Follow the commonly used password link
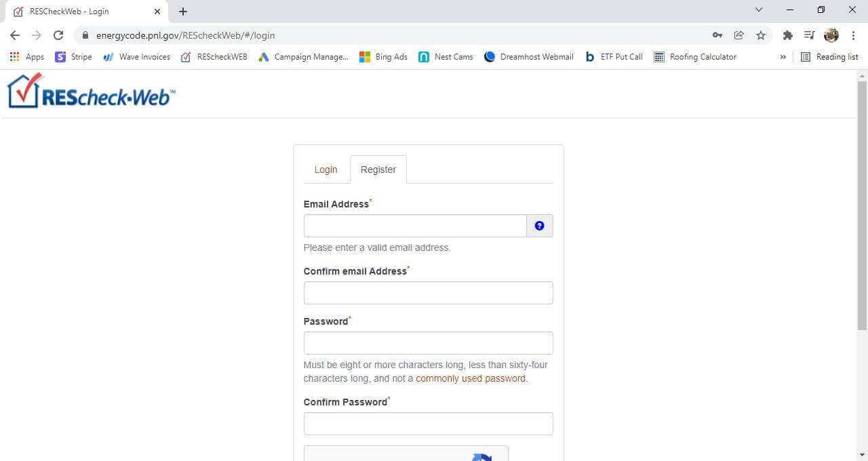The height and width of the screenshot is (461, 868). point(471,378)
